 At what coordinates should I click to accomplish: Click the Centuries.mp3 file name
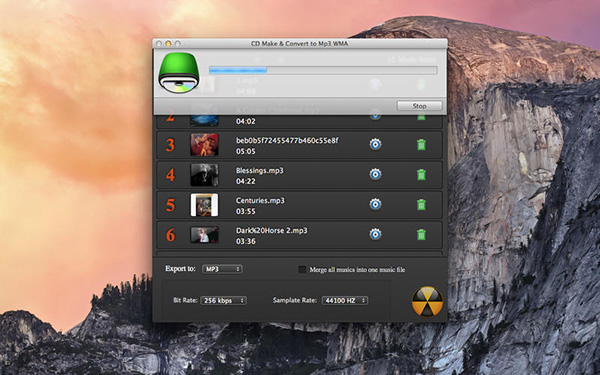tap(260, 200)
